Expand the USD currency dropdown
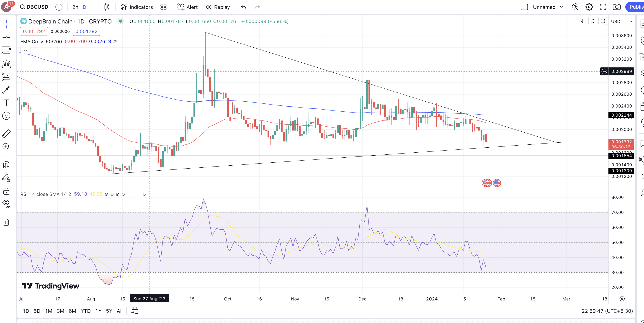The height and width of the screenshot is (323, 644). [x=621, y=21]
